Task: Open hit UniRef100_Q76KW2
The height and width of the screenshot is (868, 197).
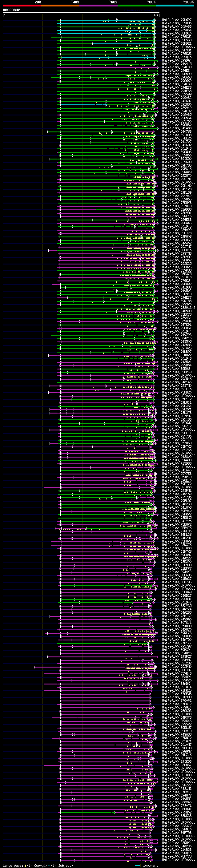Action: click(177, 37)
